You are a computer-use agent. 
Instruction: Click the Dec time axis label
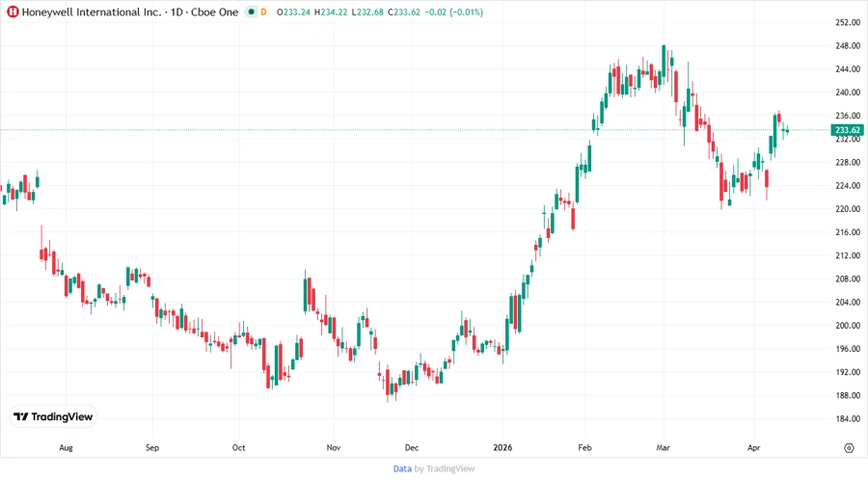[x=412, y=448]
